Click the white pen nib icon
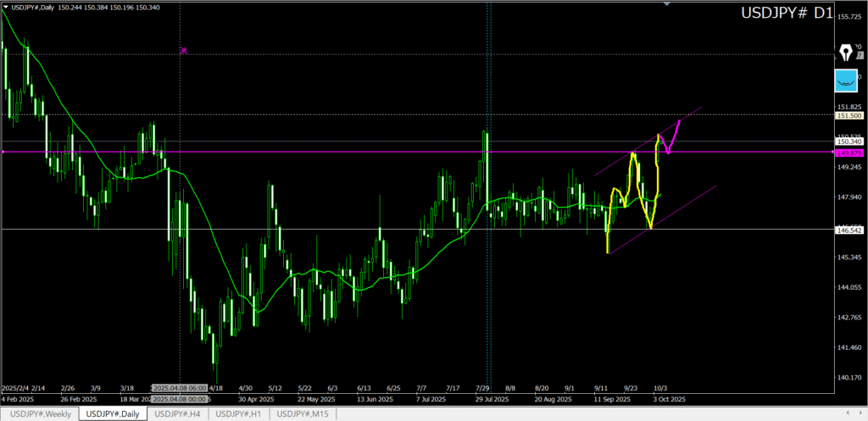This screenshot has width=868, height=421. (x=846, y=52)
